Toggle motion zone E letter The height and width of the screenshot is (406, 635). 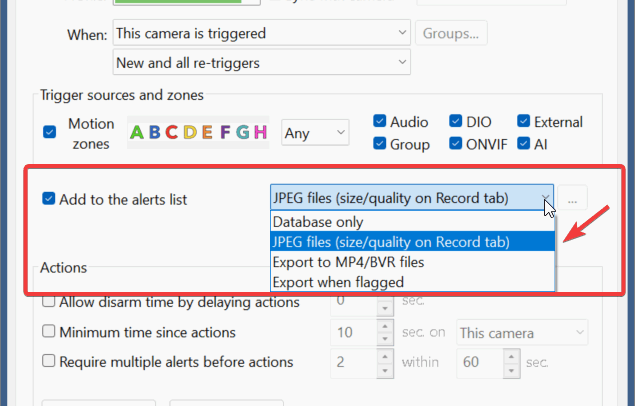(x=207, y=132)
